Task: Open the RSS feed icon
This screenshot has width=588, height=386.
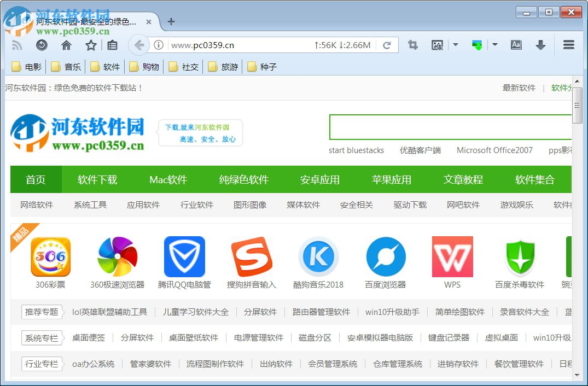Action: click(16, 45)
